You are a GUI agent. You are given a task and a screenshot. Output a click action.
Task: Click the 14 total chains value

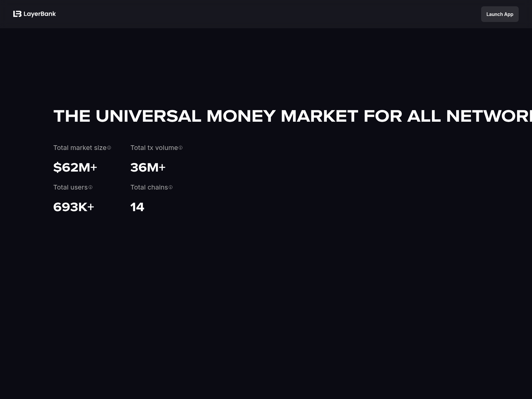[137, 207]
